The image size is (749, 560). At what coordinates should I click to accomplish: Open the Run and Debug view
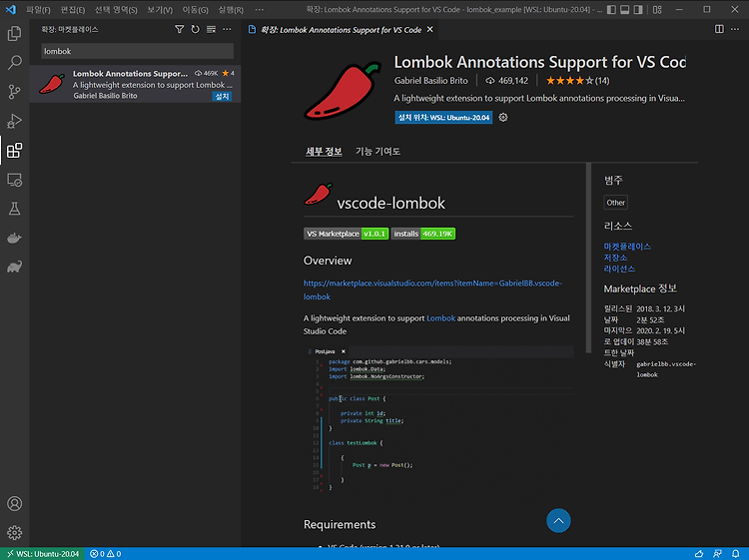14,121
